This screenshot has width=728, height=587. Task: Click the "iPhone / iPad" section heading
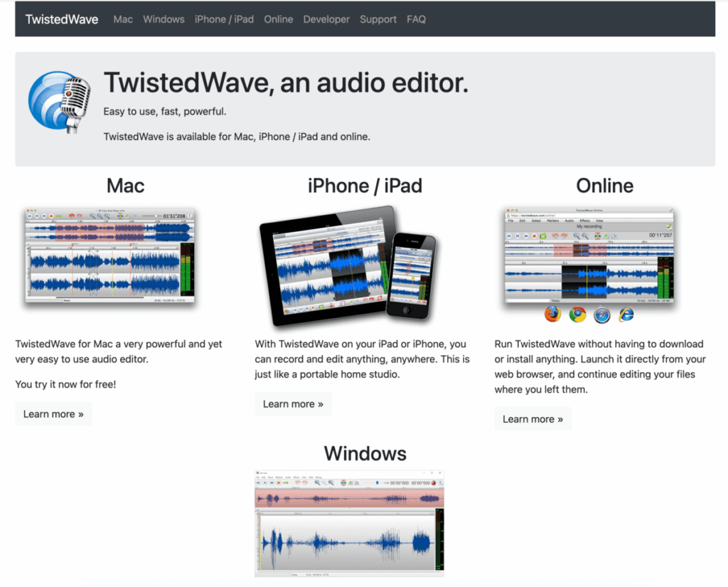pyautogui.click(x=365, y=186)
